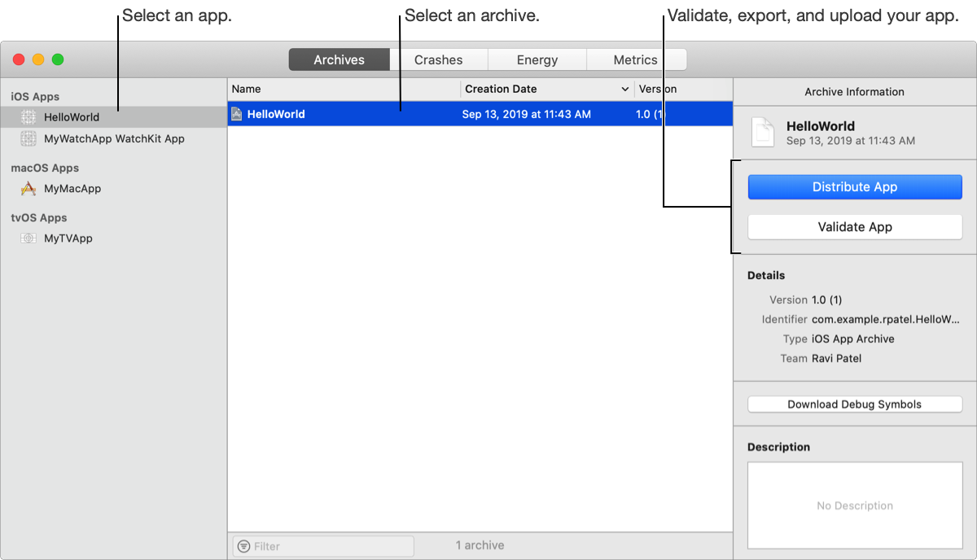Click the filter funnel icon in search field
The height and width of the screenshot is (560, 977).
[x=245, y=545]
